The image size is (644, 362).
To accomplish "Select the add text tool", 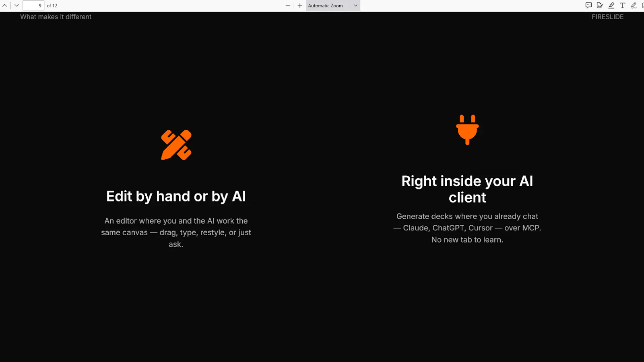I will coord(622,5).
